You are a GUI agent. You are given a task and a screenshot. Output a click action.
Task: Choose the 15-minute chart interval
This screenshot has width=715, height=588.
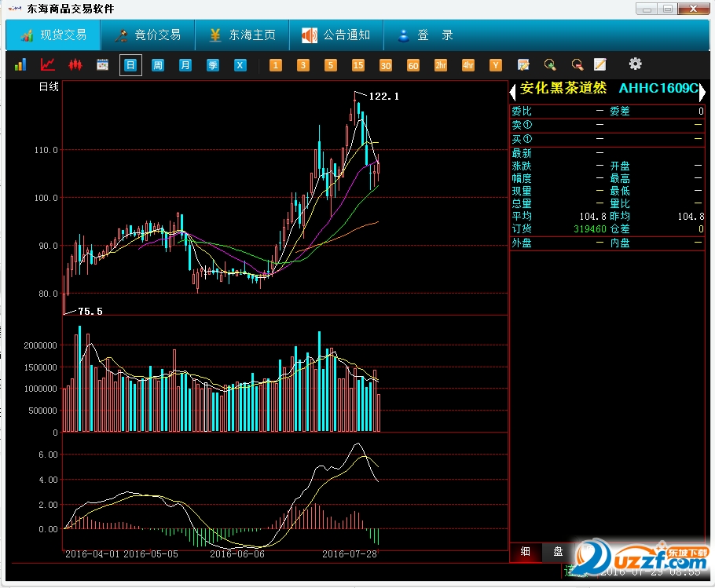(358, 65)
